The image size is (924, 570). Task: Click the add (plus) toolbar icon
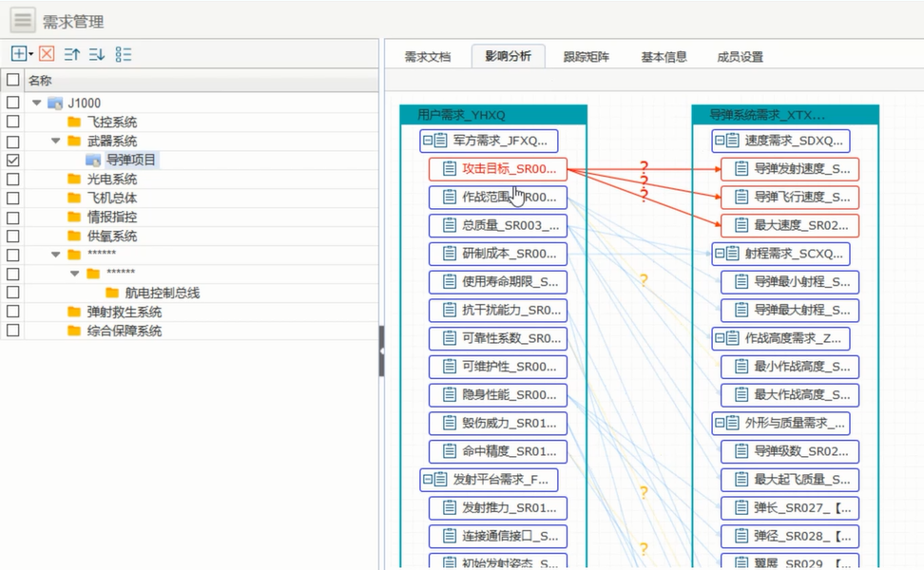(x=18, y=54)
